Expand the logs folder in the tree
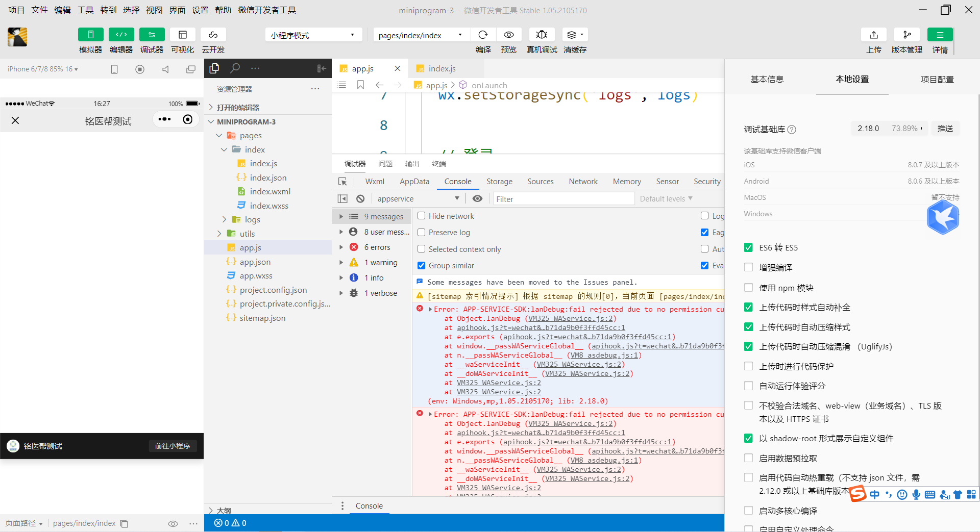 pos(224,219)
